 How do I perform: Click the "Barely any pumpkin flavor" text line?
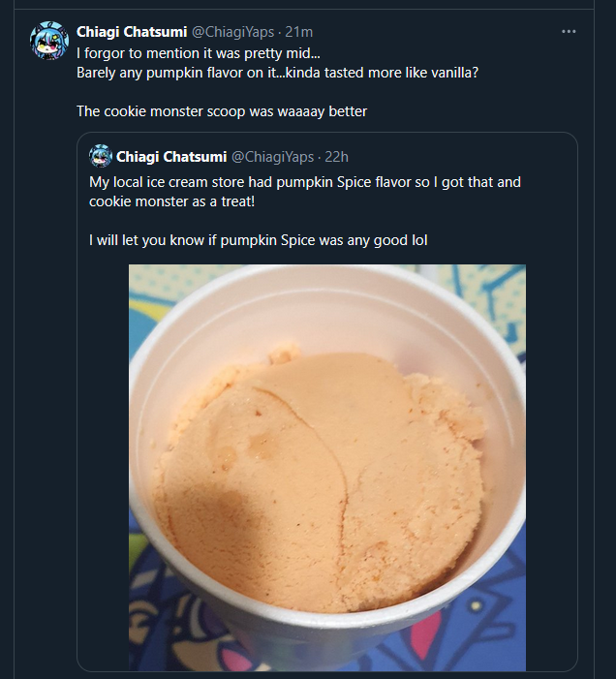click(277, 73)
